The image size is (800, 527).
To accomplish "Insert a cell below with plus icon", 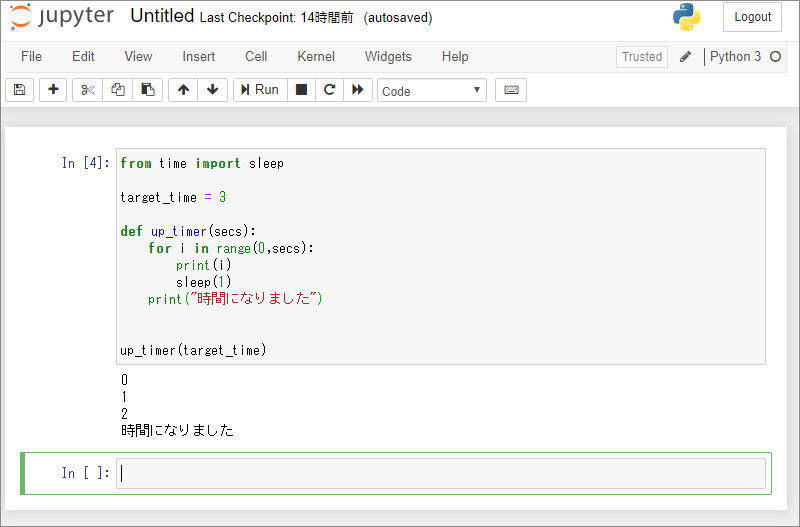I will (53, 90).
